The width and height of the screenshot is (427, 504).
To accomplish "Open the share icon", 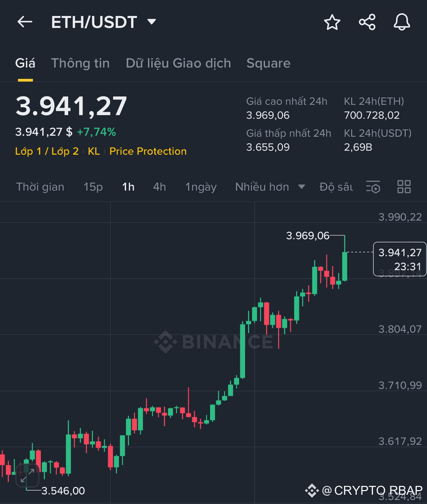I will point(367,22).
